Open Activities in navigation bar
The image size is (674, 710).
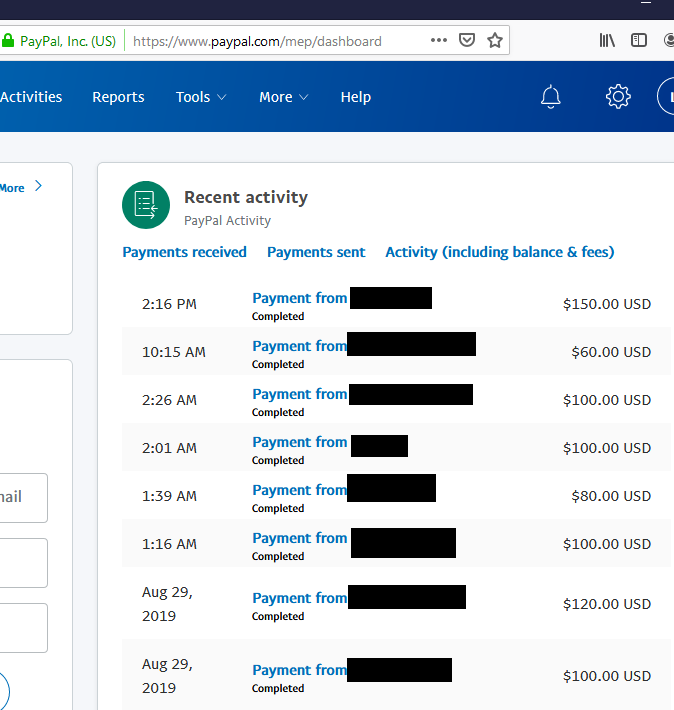(x=31, y=97)
